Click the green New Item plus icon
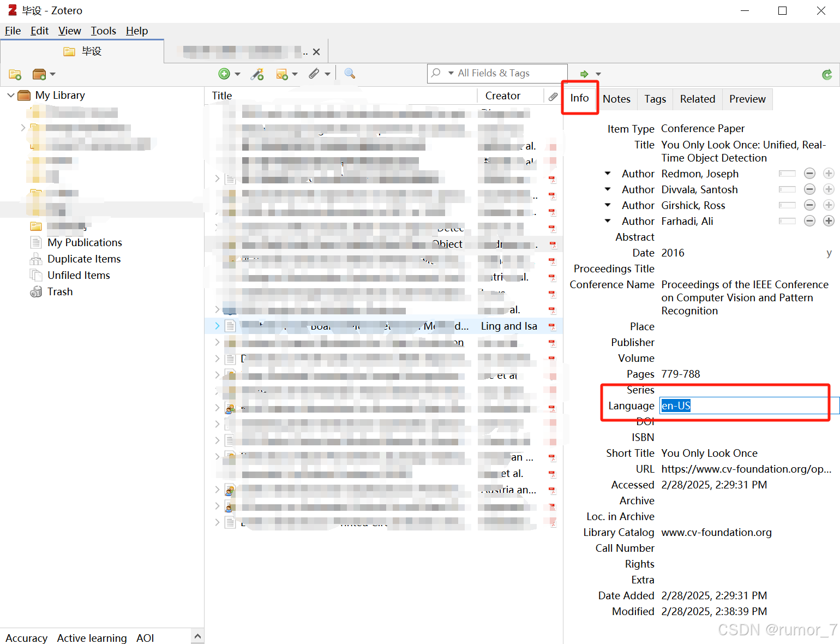Viewport: 840px width, 644px height. tap(224, 74)
